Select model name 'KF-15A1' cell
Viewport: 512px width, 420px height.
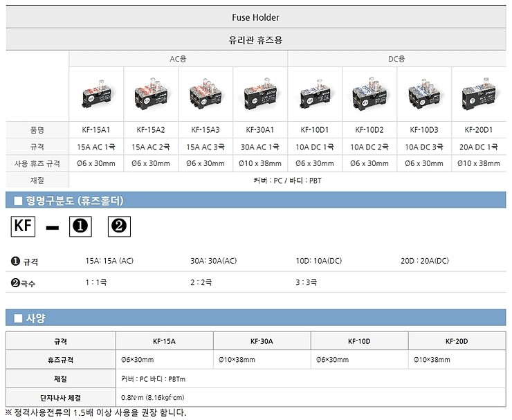(96, 130)
